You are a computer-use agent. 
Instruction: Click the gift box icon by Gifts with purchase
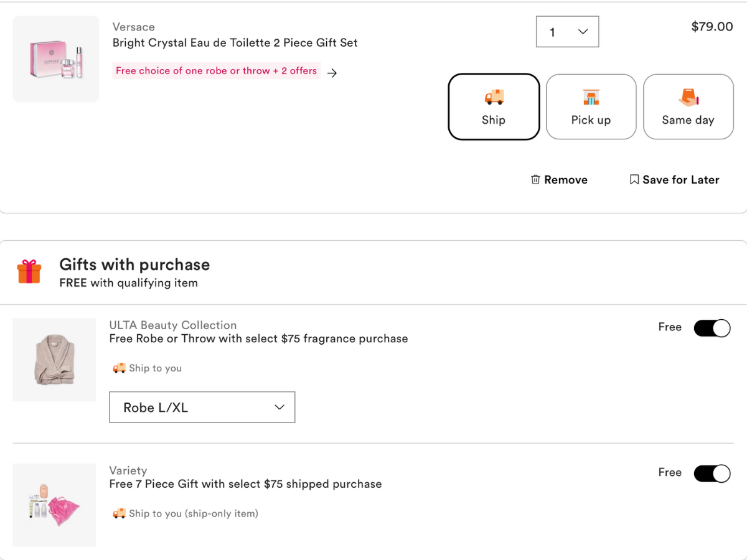pyautogui.click(x=29, y=272)
